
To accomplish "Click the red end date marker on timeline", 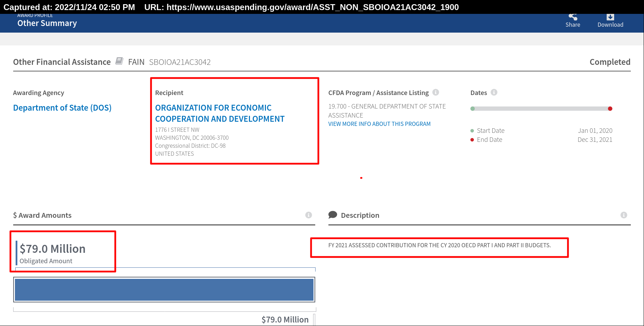I will pos(610,109).
